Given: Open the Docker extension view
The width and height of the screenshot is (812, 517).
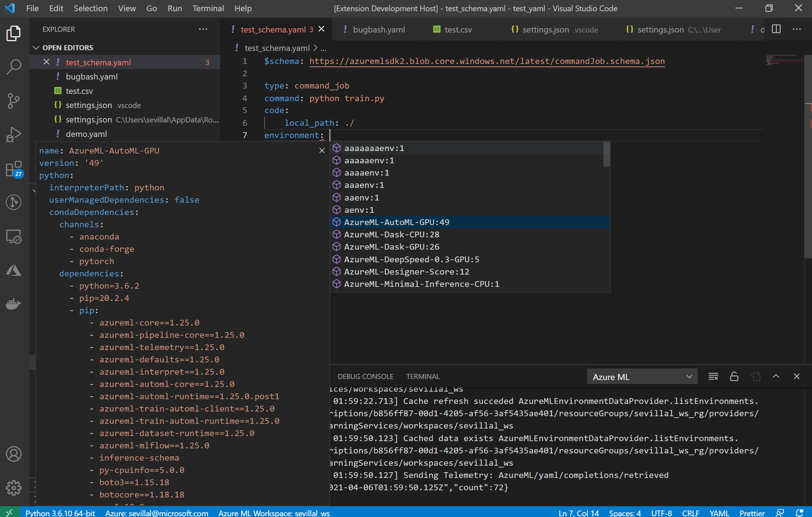Looking at the screenshot, I should coord(13,304).
